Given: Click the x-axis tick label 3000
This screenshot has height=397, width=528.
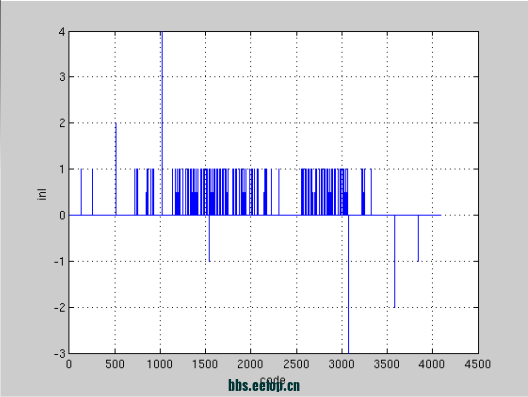Looking at the screenshot, I should pyautogui.click(x=341, y=364).
